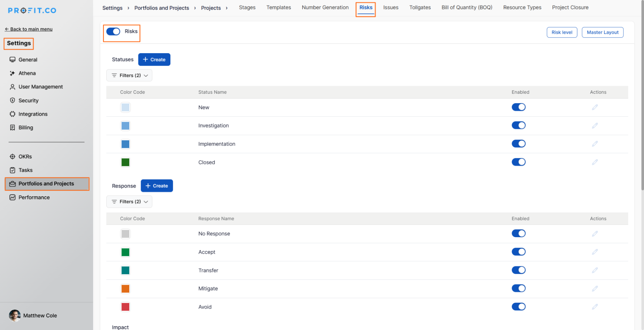Disable the Avoid response toggle
This screenshot has height=330, width=644.
tap(518, 306)
